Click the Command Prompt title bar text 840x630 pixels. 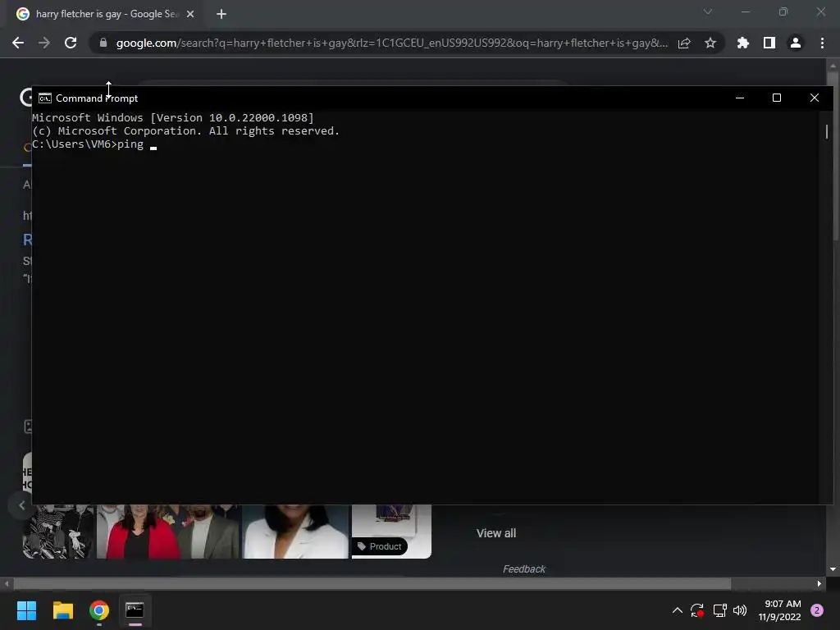(x=97, y=98)
